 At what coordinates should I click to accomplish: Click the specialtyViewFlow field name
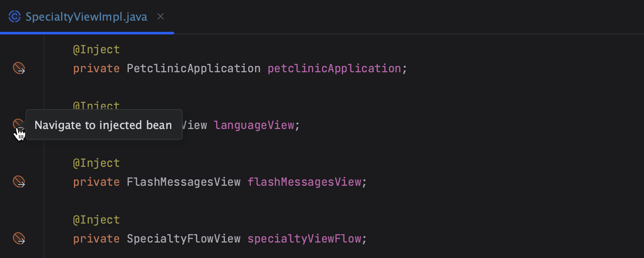[x=304, y=239]
